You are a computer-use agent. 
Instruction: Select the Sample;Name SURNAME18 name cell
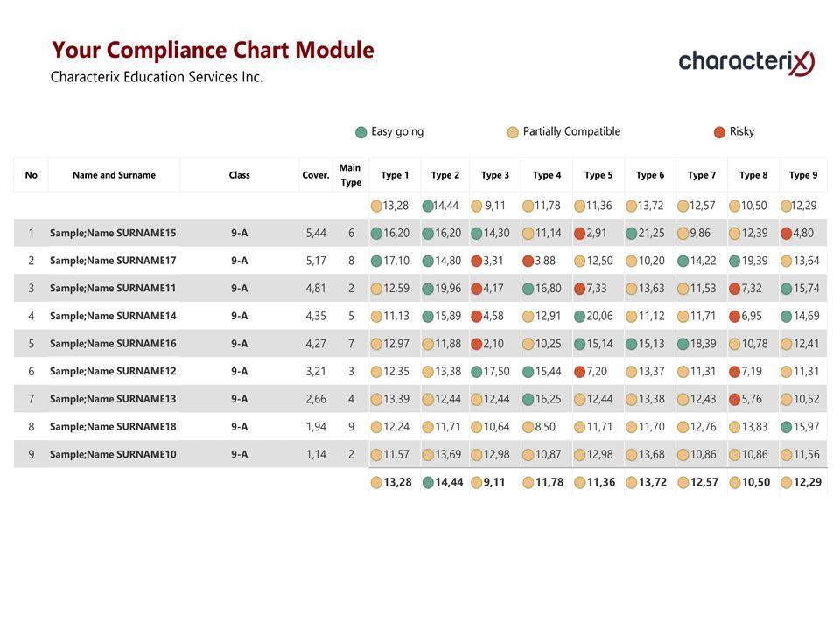pyautogui.click(x=113, y=427)
